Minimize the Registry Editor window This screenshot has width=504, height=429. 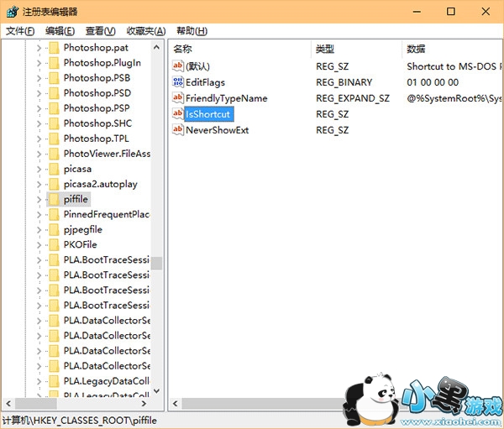coord(417,12)
